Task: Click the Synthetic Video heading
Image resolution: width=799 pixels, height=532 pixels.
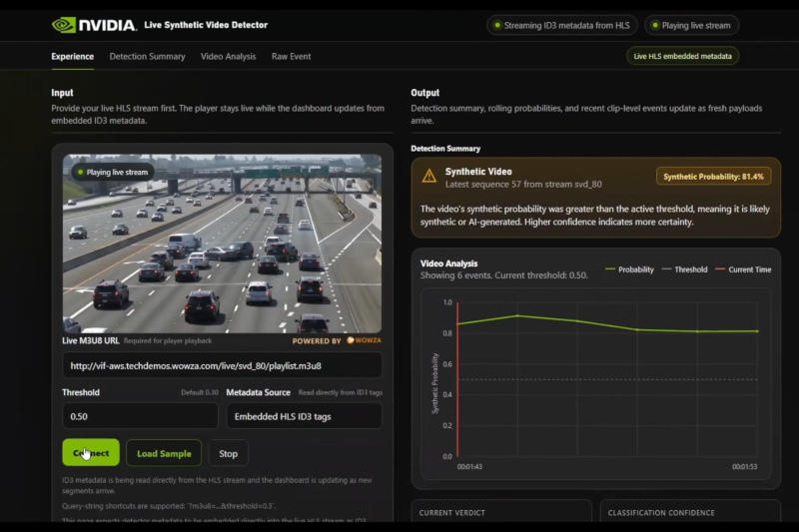Action: (478, 172)
